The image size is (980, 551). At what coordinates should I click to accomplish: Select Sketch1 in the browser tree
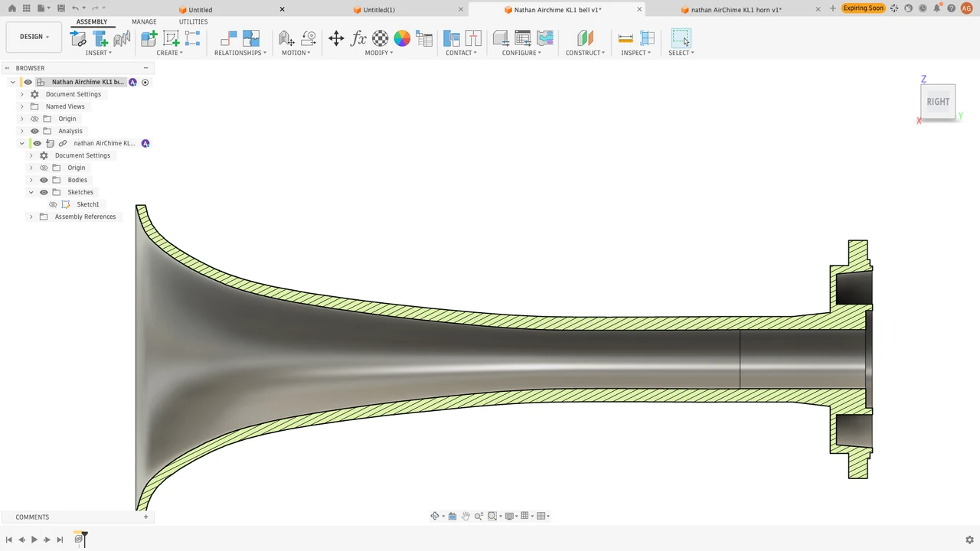click(87, 204)
